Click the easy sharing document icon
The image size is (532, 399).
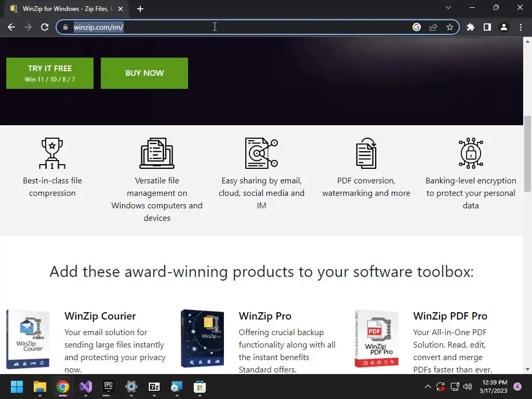pos(261,153)
